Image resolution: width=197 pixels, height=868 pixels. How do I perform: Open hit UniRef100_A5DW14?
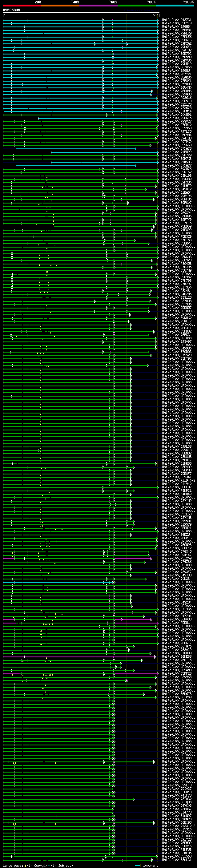click(177, 623)
